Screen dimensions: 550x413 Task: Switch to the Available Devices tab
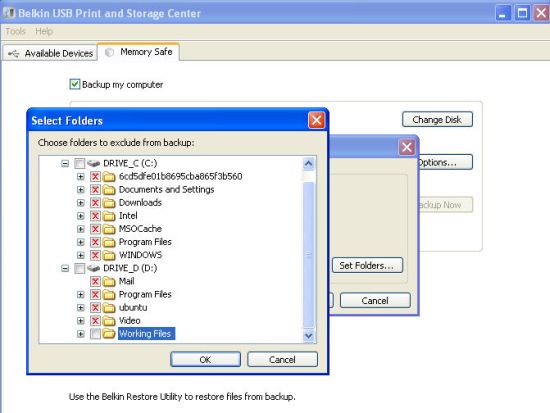coord(50,53)
